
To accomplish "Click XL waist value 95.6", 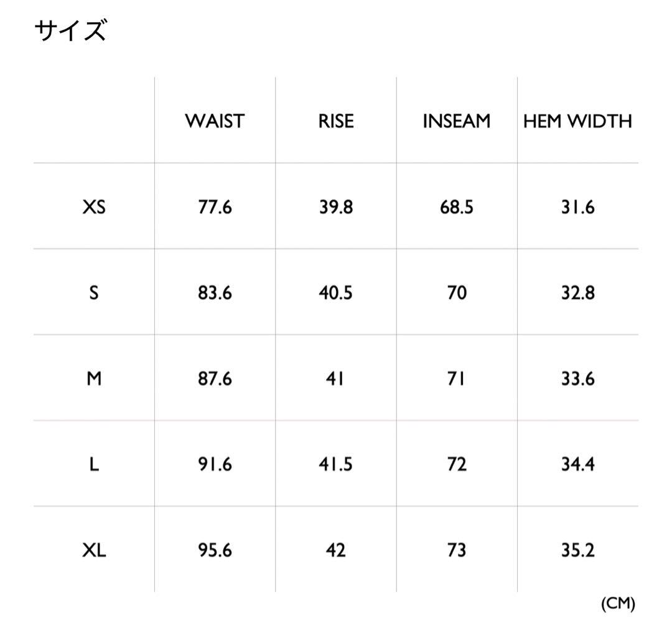I will 215,550.
